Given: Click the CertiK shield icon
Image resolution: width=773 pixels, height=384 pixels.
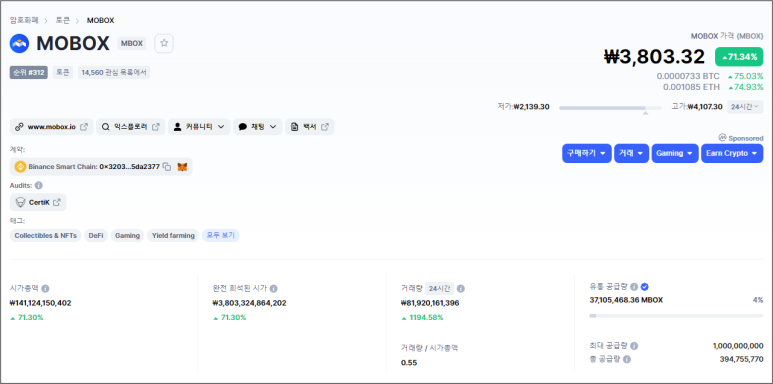Looking at the screenshot, I should pos(20,202).
